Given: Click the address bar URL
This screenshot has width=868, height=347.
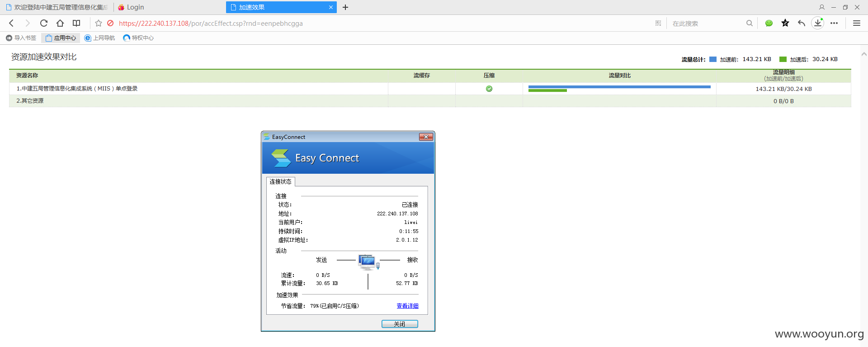Looking at the screenshot, I should 211,24.
